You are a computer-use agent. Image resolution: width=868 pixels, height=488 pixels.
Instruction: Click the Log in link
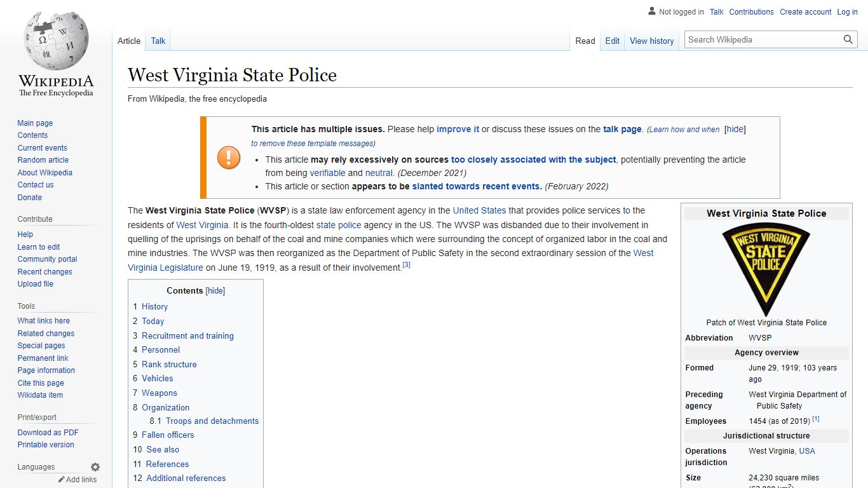pos(848,12)
